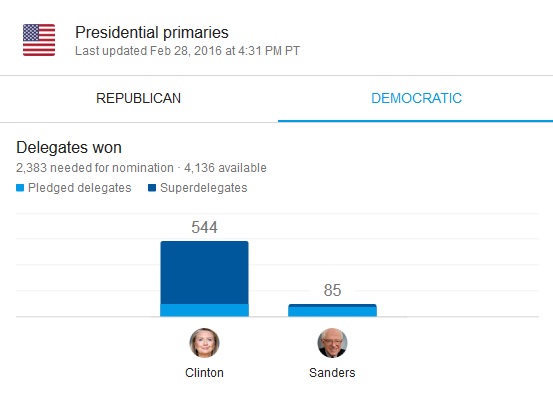Click Clinton's light blue pledged delegates bar

pos(204,310)
